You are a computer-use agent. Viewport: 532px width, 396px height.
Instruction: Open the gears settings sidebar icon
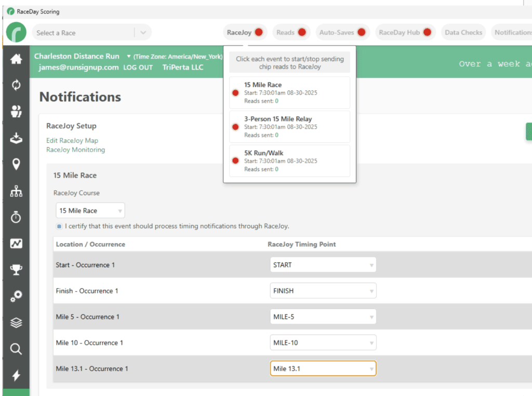pos(16,296)
